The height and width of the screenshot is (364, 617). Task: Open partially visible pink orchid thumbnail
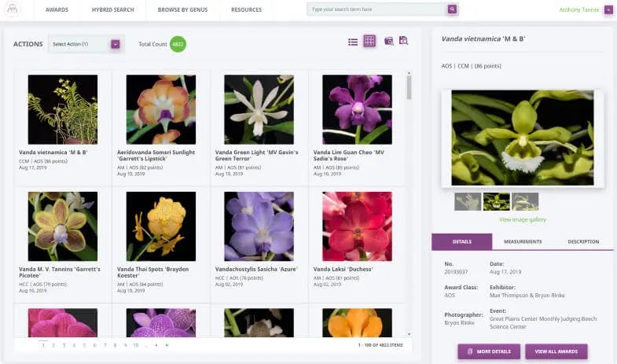63,322
